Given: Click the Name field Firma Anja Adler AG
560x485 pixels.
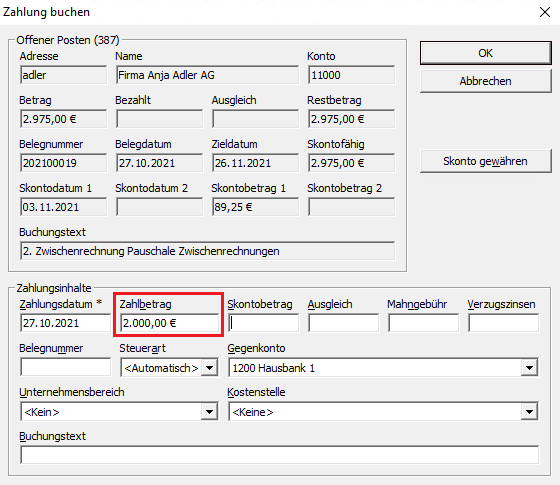Looking at the screenshot, I should point(207,75).
